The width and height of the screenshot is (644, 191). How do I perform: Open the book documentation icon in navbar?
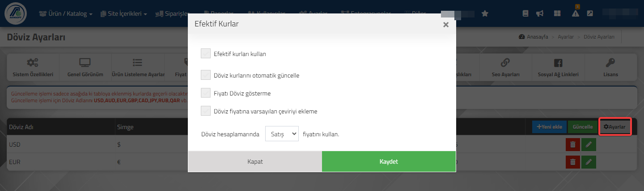(526, 13)
